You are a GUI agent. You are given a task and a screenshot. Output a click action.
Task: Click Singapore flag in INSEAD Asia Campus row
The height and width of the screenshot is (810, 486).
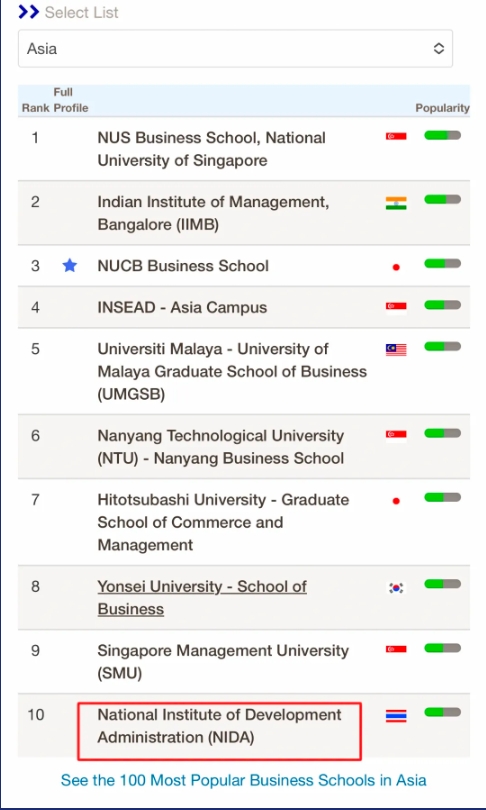(396, 308)
